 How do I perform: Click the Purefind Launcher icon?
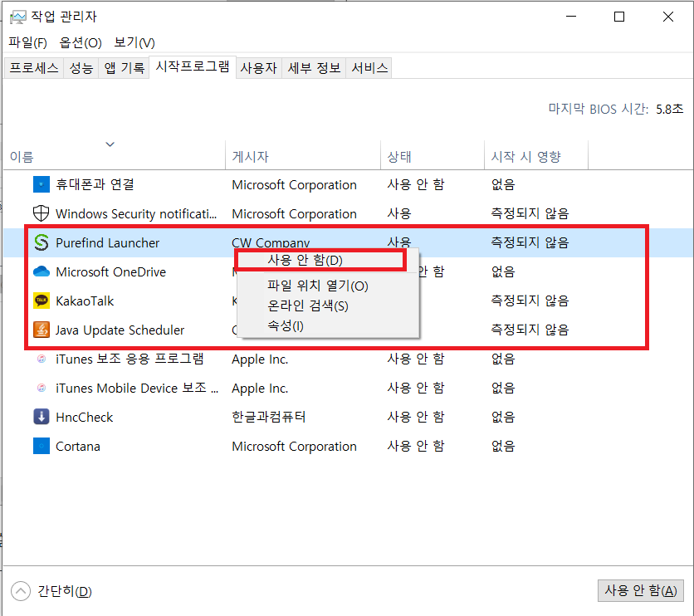tap(41, 242)
